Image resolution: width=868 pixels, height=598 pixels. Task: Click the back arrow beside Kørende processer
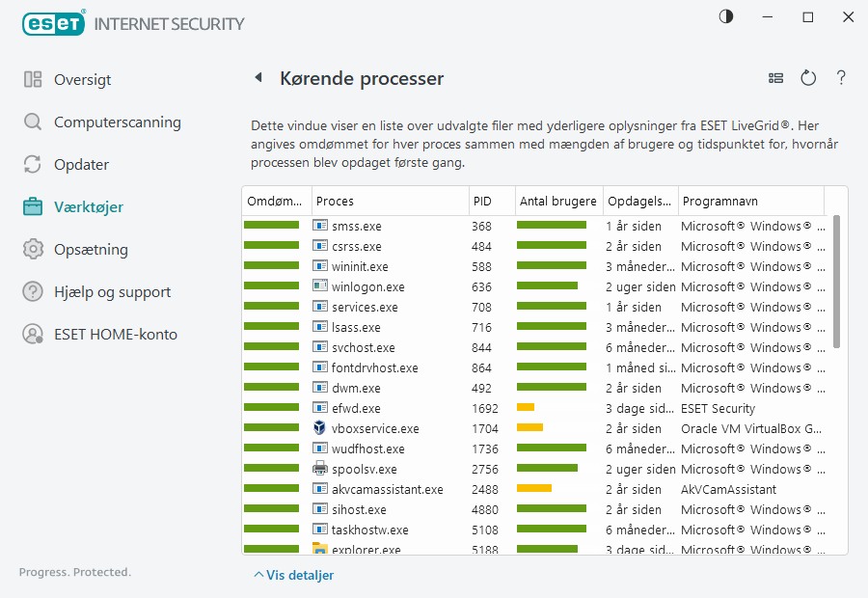coord(258,78)
